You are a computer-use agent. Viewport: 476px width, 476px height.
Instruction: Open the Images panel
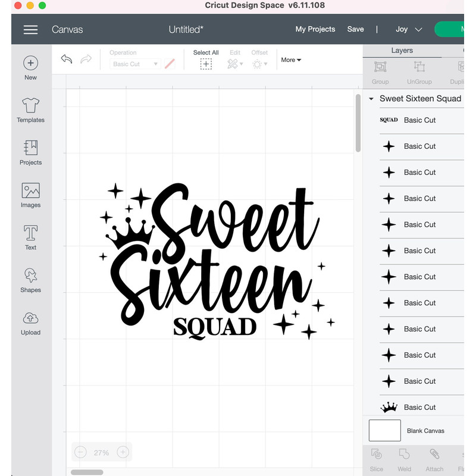[30, 195]
